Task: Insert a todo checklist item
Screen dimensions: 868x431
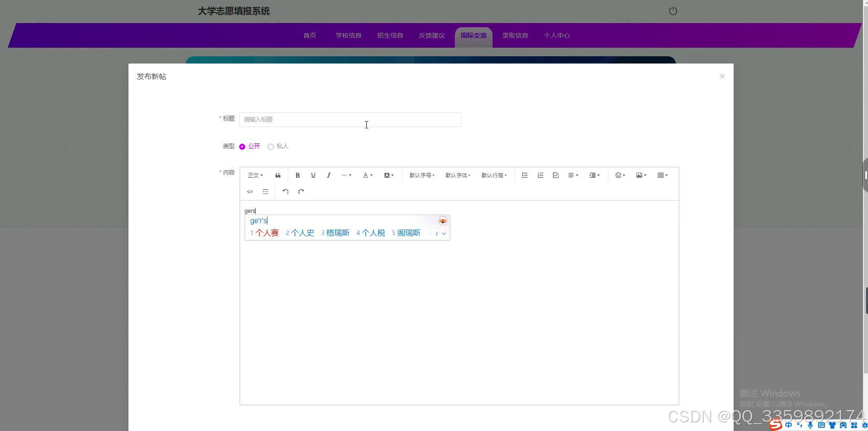Action: click(555, 175)
